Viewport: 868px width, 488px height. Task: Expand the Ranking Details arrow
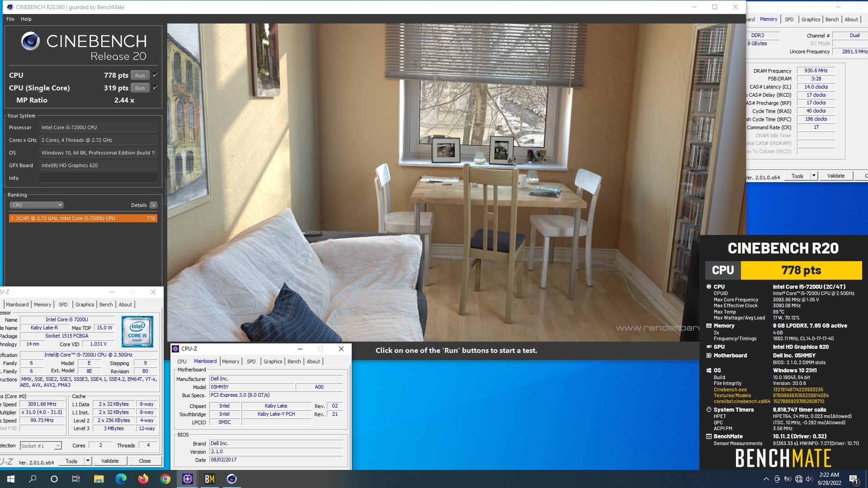154,205
